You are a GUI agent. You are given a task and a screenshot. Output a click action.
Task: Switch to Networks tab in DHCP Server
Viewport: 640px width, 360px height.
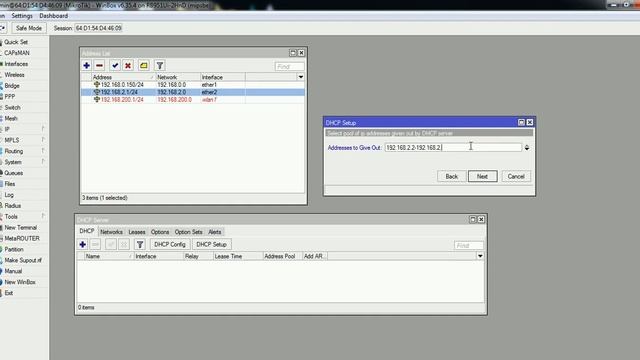coord(111,232)
